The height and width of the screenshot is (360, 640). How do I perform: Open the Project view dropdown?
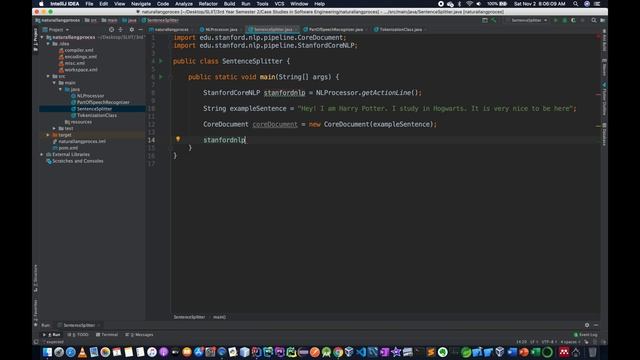[x=56, y=29]
